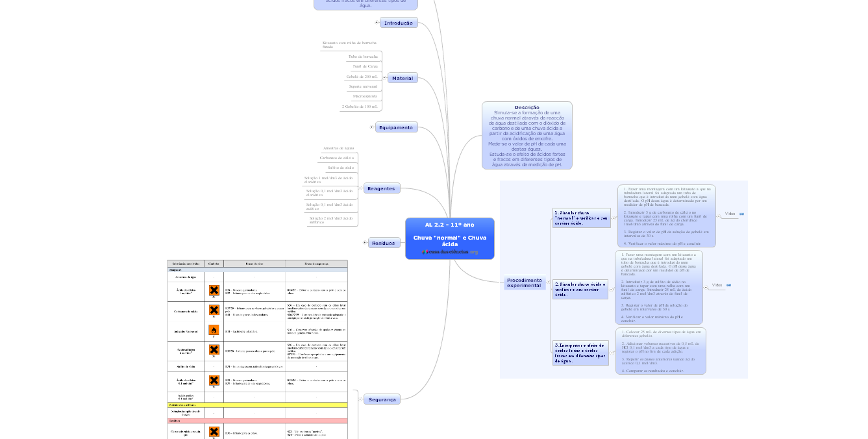Click the Video label next to step 2

point(717,285)
